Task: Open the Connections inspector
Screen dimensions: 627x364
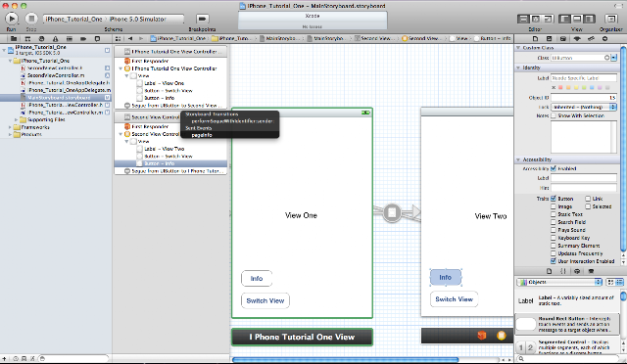Action: point(605,39)
